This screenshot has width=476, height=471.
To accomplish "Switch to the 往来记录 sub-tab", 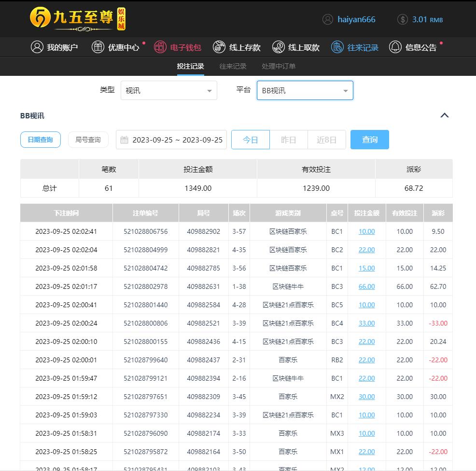I will click(233, 66).
